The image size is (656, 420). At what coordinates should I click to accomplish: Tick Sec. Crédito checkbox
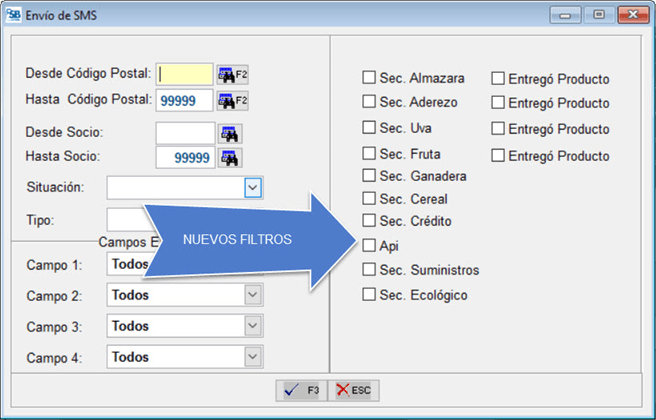[369, 220]
